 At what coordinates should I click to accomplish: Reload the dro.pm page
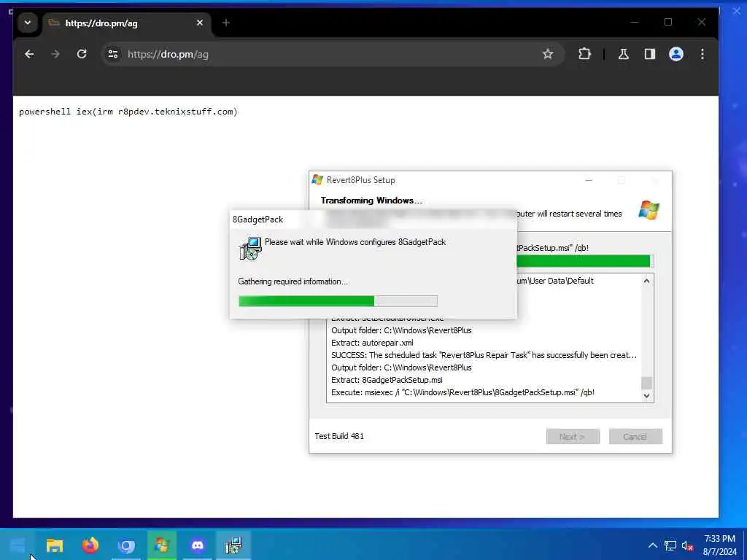point(82,54)
